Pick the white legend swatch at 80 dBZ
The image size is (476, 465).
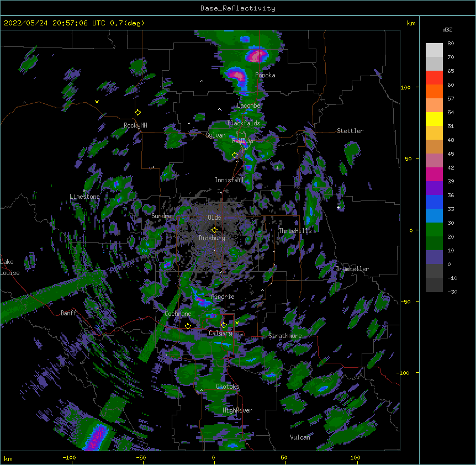[434, 50]
